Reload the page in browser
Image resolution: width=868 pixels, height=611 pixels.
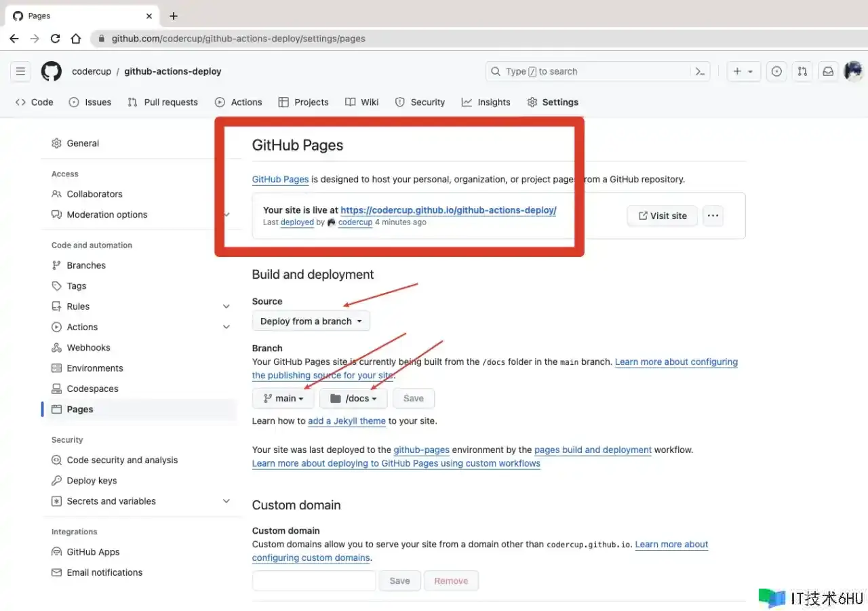[56, 39]
